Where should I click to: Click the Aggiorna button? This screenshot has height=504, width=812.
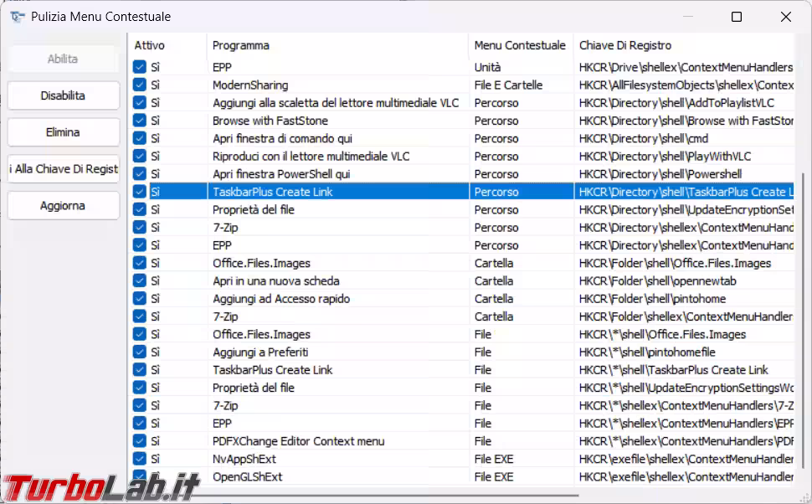tap(64, 205)
